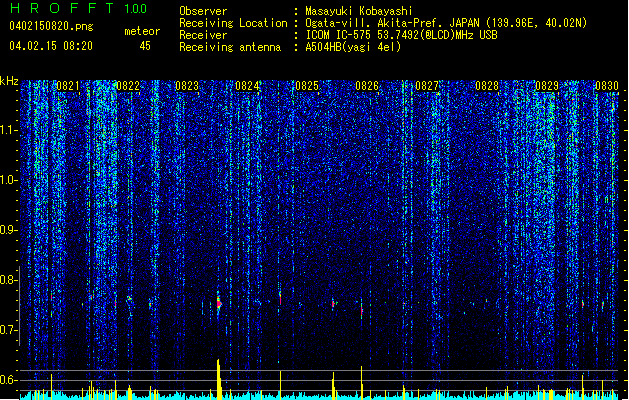
Task: Click the red meteor echo just before 0826
Action: 361,310
